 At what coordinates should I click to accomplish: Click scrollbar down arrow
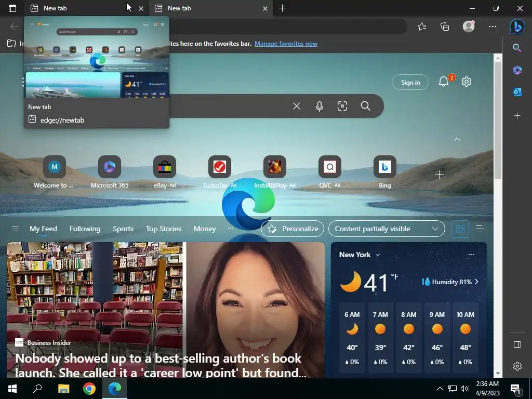click(498, 374)
